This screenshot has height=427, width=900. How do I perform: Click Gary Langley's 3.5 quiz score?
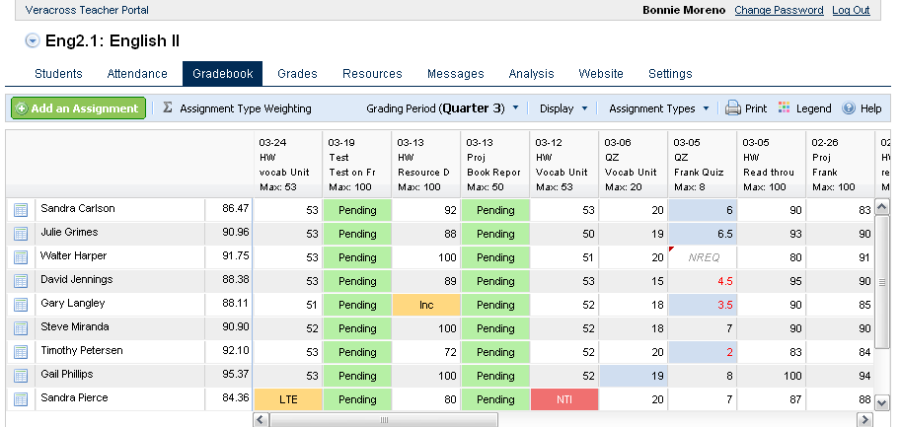703,305
